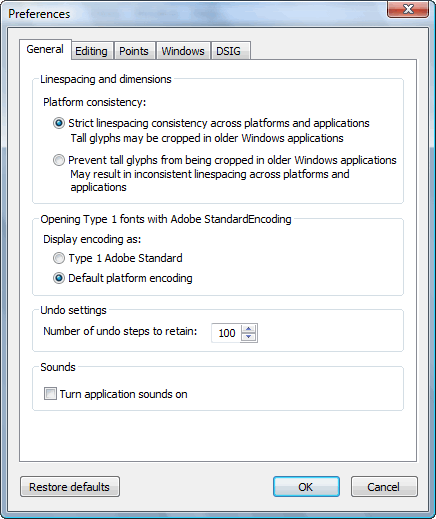Select Strict linespacing consistency radio button

coord(59,123)
